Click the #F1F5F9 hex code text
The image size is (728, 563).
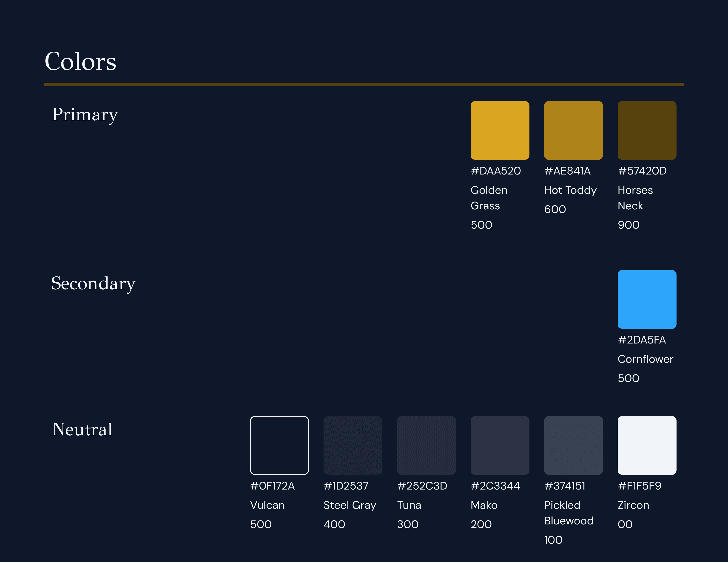(x=639, y=486)
